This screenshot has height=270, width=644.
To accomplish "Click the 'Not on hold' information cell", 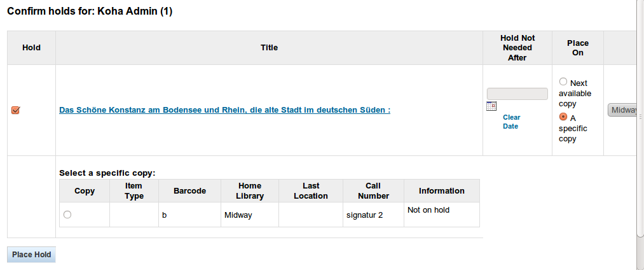I will [x=428, y=210].
